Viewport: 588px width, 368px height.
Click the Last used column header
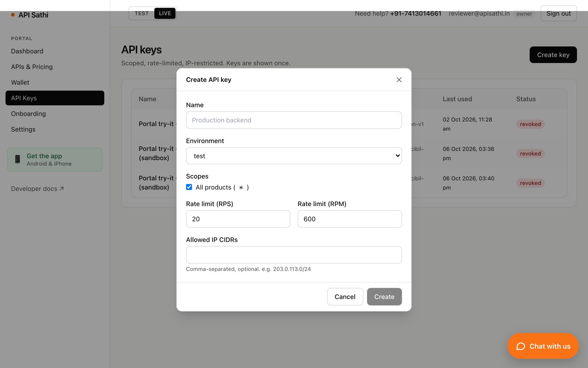click(x=457, y=99)
